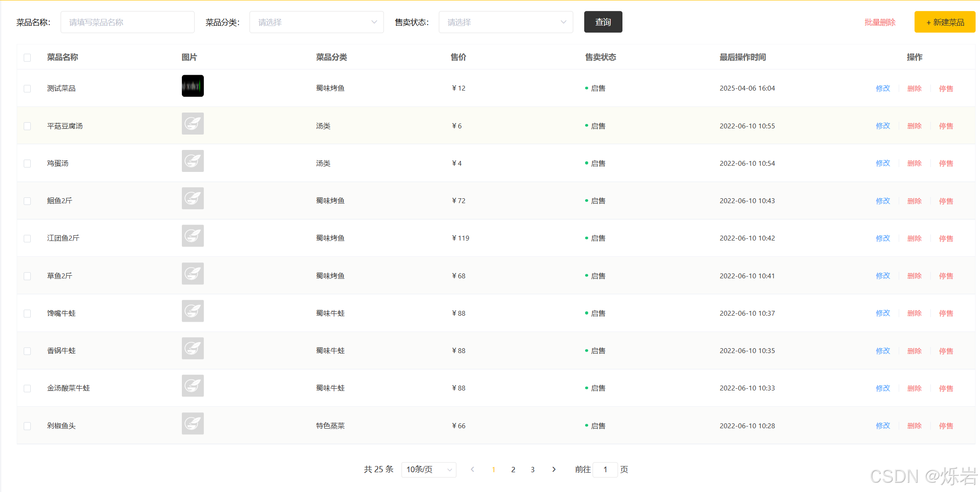The width and height of the screenshot is (980, 492).
Task: Click placeholder image icon for 剁椒鱼头
Action: tap(192, 423)
